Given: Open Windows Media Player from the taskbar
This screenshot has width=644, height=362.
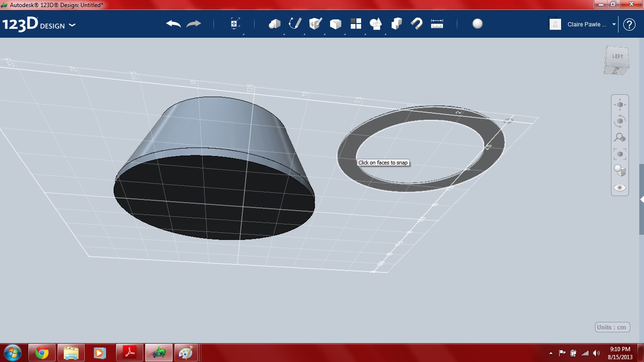Looking at the screenshot, I should [100, 353].
